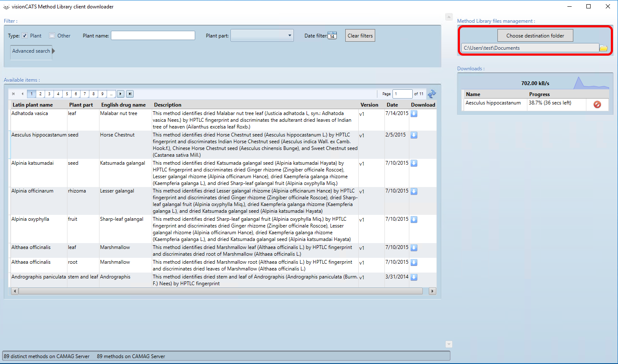Select page 2 in the pager
This screenshot has height=364, width=618.
[x=40, y=94]
